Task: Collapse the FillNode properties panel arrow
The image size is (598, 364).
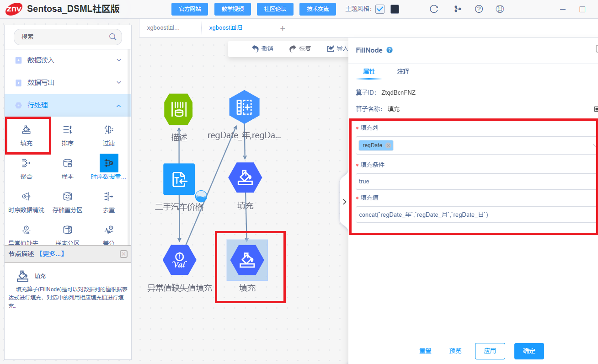Action: [344, 202]
